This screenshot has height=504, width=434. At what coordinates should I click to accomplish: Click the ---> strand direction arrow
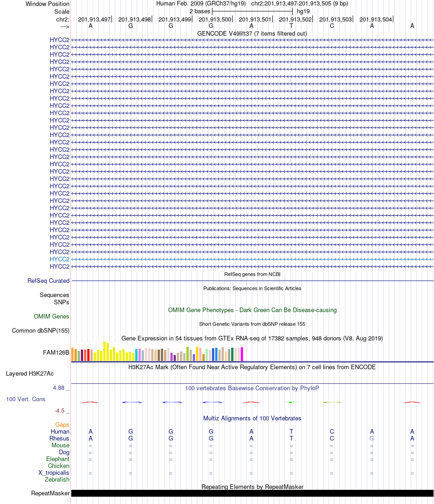[64, 27]
